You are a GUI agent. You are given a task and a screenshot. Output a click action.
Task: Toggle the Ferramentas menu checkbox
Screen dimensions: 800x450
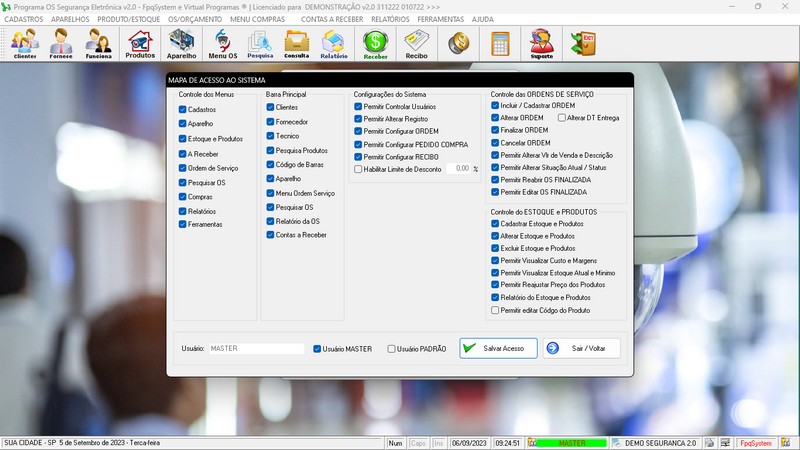tap(182, 224)
